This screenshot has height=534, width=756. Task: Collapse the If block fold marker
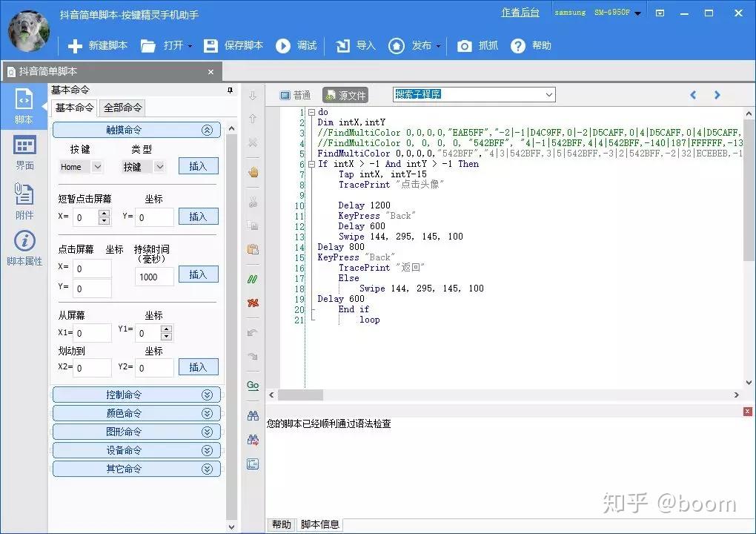311,164
